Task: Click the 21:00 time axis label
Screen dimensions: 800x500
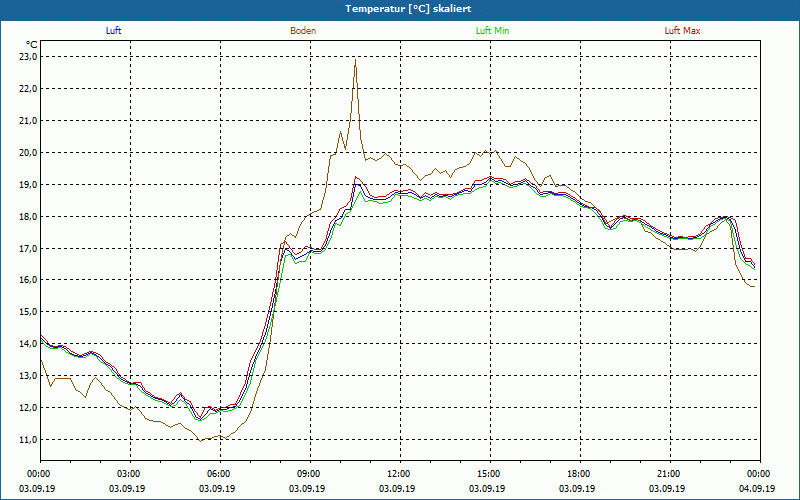Action: [x=670, y=474]
